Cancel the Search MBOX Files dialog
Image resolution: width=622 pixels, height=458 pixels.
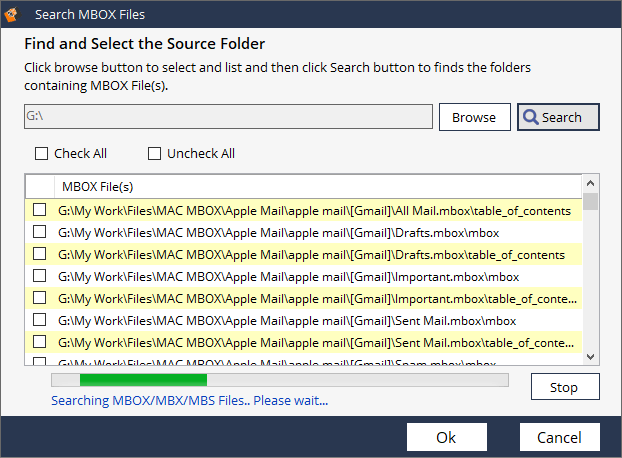point(559,437)
